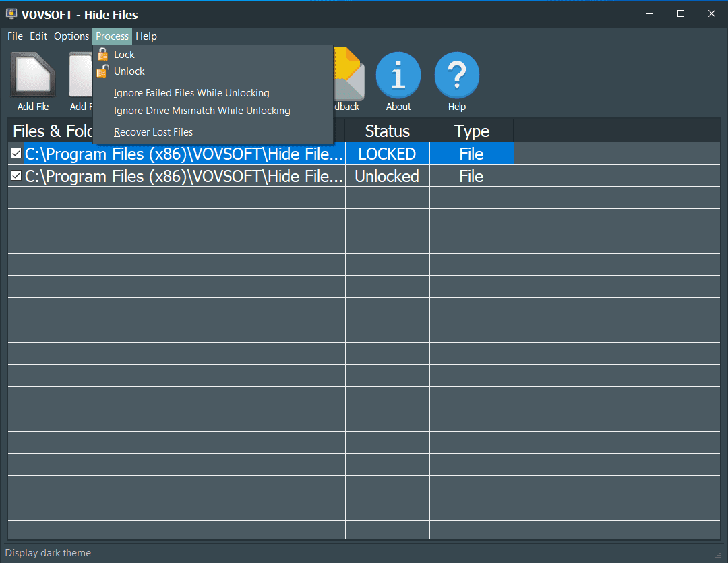Image resolution: width=728 pixels, height=563 pixels.
Task: Choose Recover Lost Files menu entry
Action: (x=213, y=132)
